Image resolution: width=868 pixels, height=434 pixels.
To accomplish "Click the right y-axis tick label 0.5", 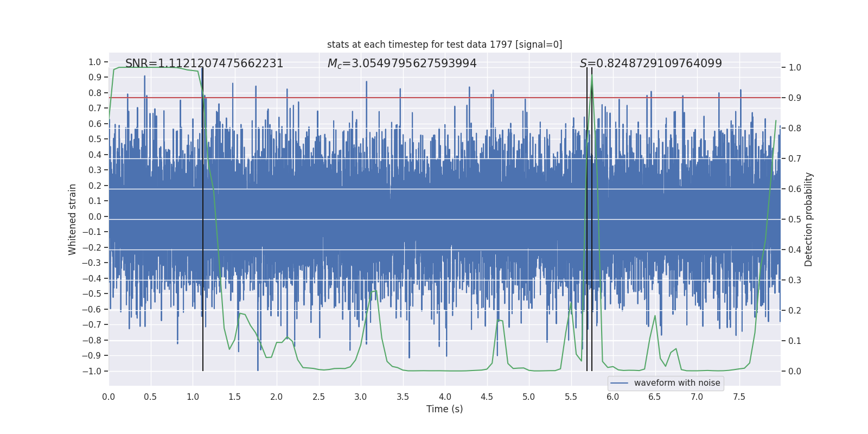I will 795,219.
